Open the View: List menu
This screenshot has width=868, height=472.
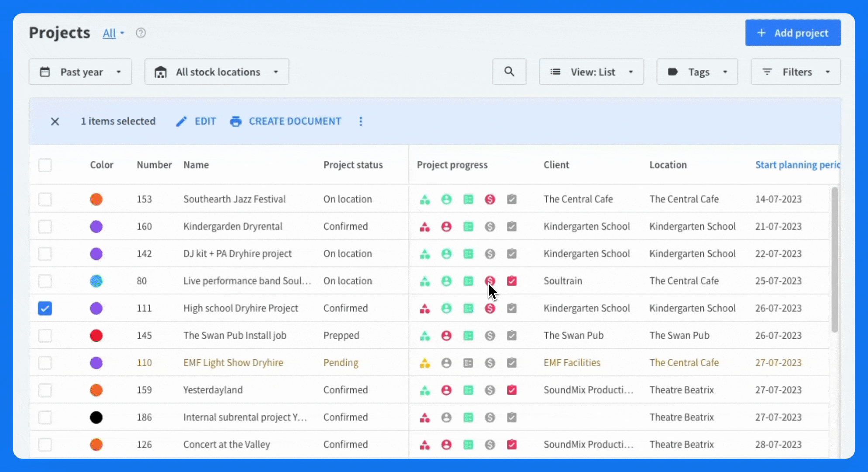click(x=591, y=72)
